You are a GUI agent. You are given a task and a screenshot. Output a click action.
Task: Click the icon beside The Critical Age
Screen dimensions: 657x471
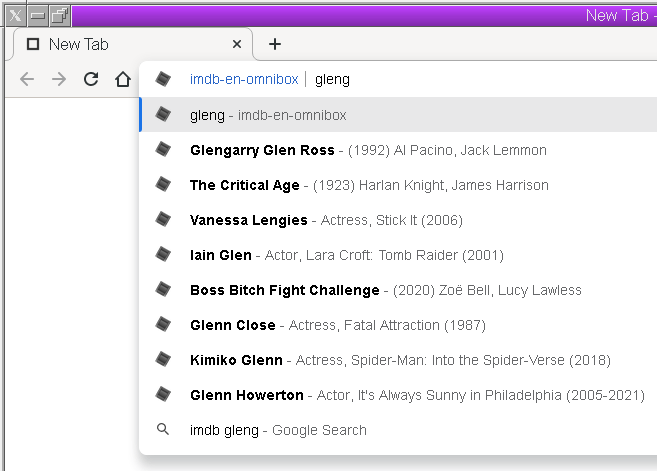163,184
